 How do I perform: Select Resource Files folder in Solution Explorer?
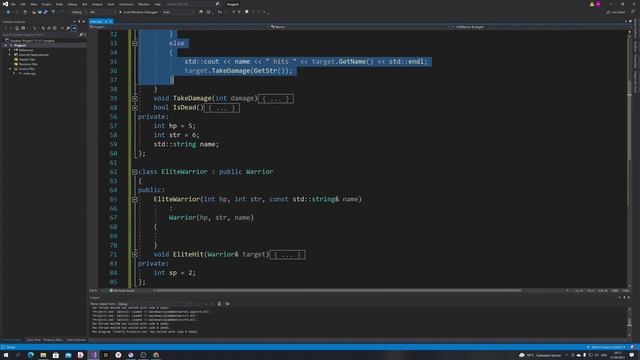click(x=28, y=64)
